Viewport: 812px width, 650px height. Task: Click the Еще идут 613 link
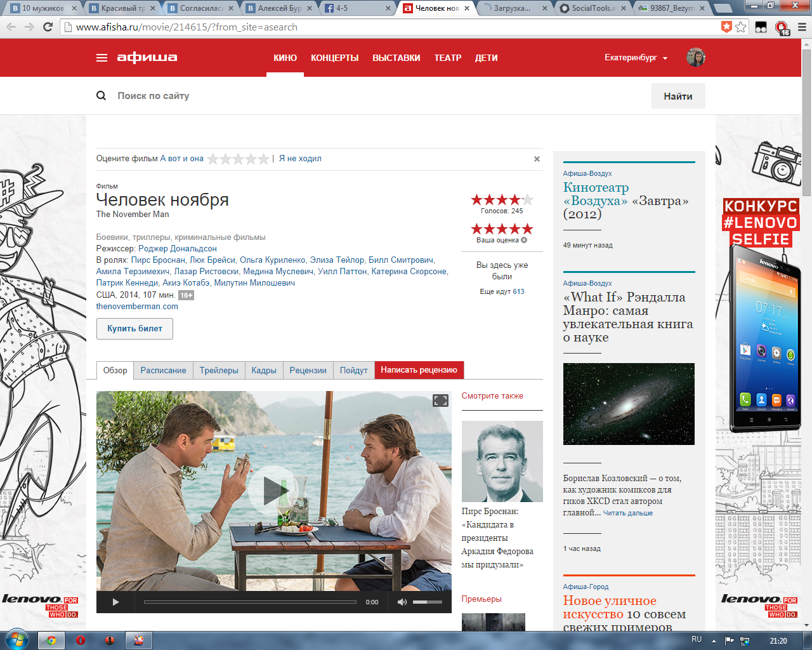(x=502, y=291)
